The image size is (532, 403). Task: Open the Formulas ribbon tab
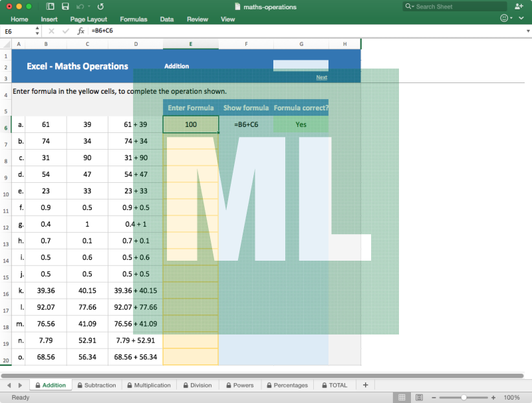pyautogui.click(x=133, y=19)
